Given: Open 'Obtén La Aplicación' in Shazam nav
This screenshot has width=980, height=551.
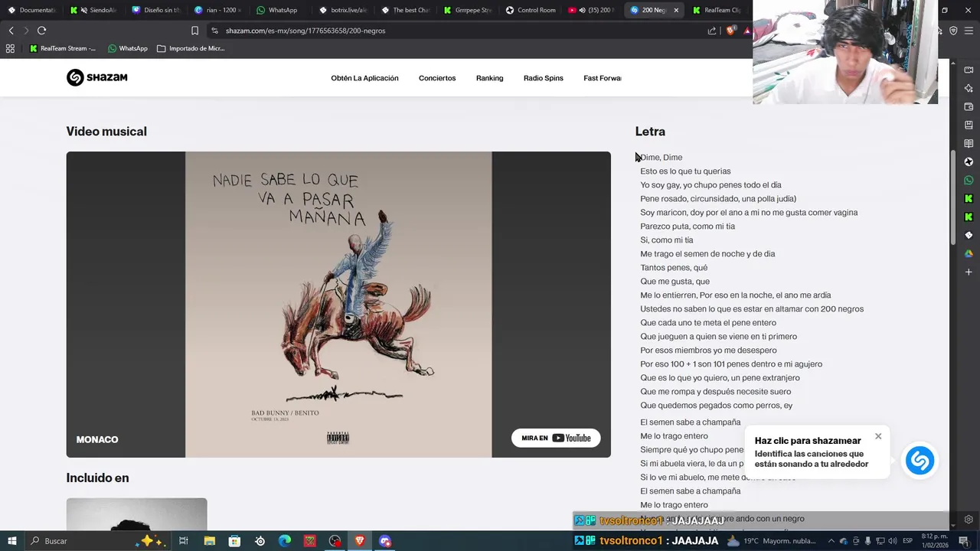Looking at the screenshot, I should click(364, 78).
